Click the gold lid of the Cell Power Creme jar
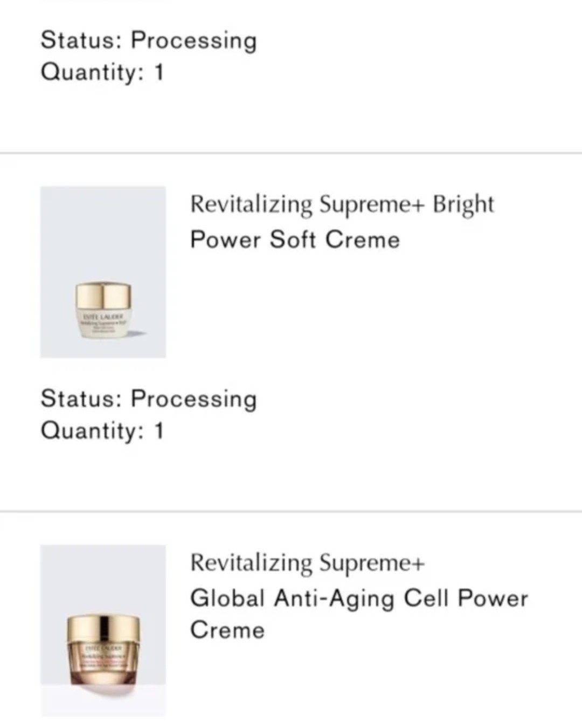The height and width of the screenshot is (728, 582). [103, 628]
